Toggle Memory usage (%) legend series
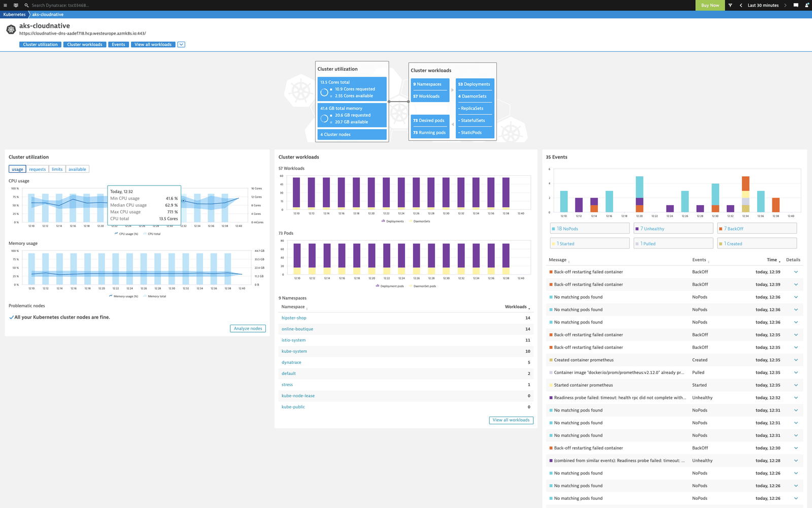812x508 pixels. tap(123, 296)
